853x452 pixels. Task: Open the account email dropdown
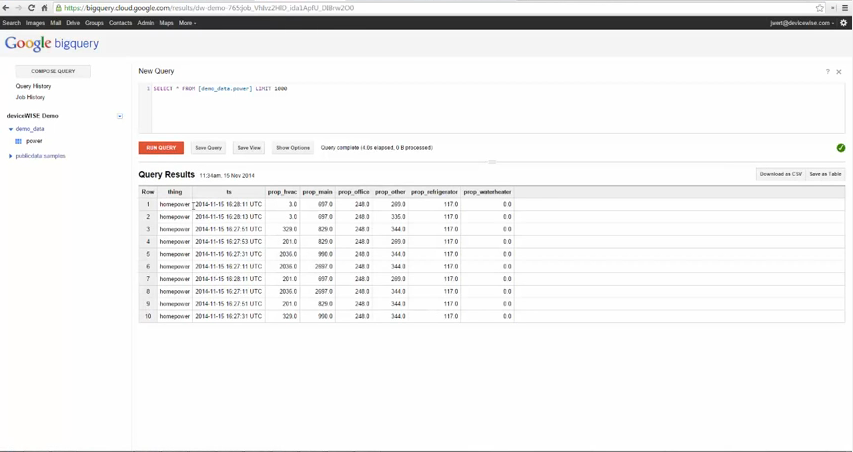tap(802, 23)
